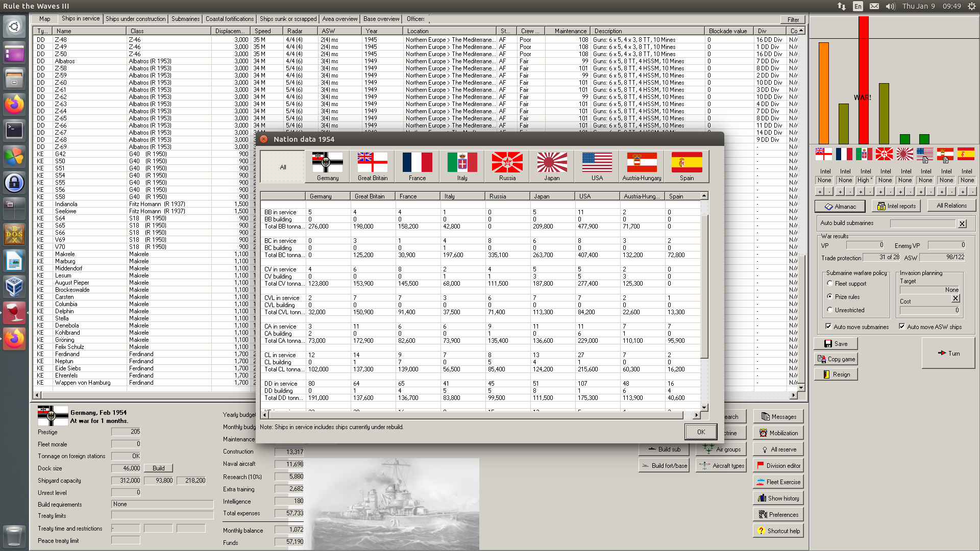The image size is (980, 551).
Task: Open Shortcut help
Action: [x=778, y=531]
